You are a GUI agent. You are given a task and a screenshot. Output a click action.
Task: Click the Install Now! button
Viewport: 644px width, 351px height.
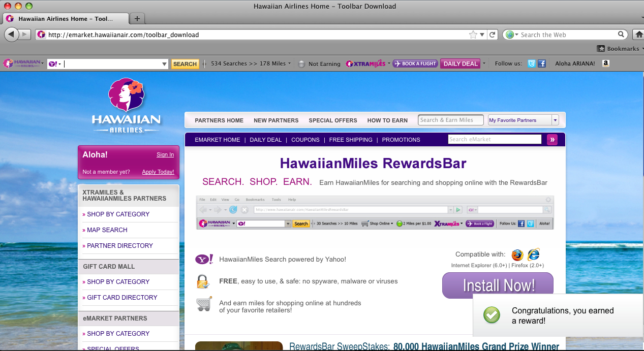498,285
